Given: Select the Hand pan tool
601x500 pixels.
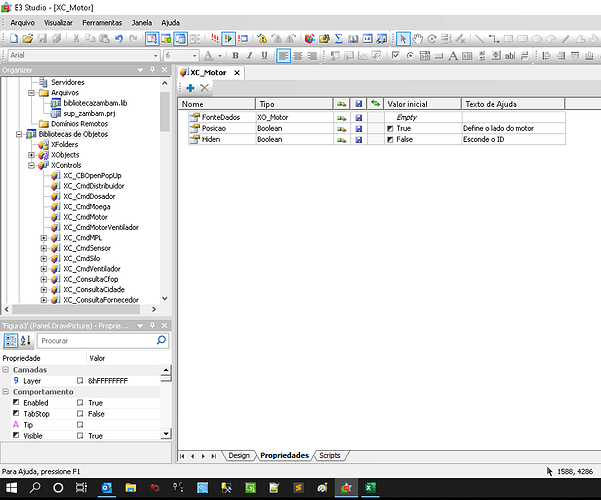Looking at the screenshot, I should tap(417, 38).
